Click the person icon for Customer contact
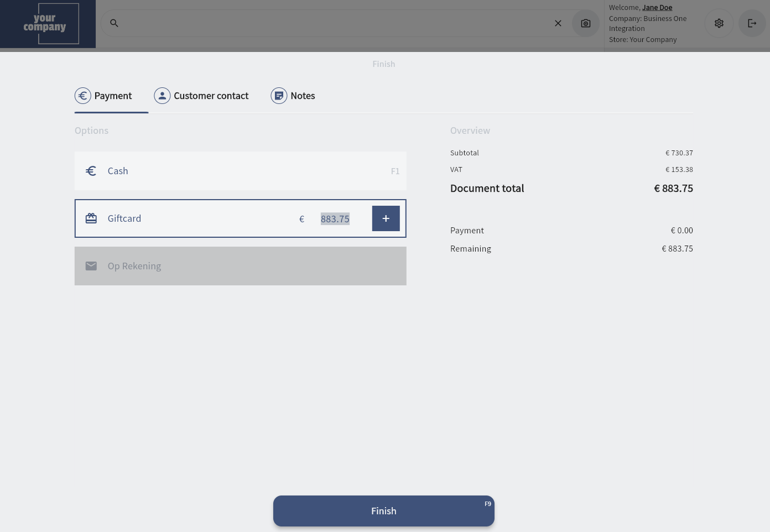This screenshot has height=532, width=770. coord(162,96)
